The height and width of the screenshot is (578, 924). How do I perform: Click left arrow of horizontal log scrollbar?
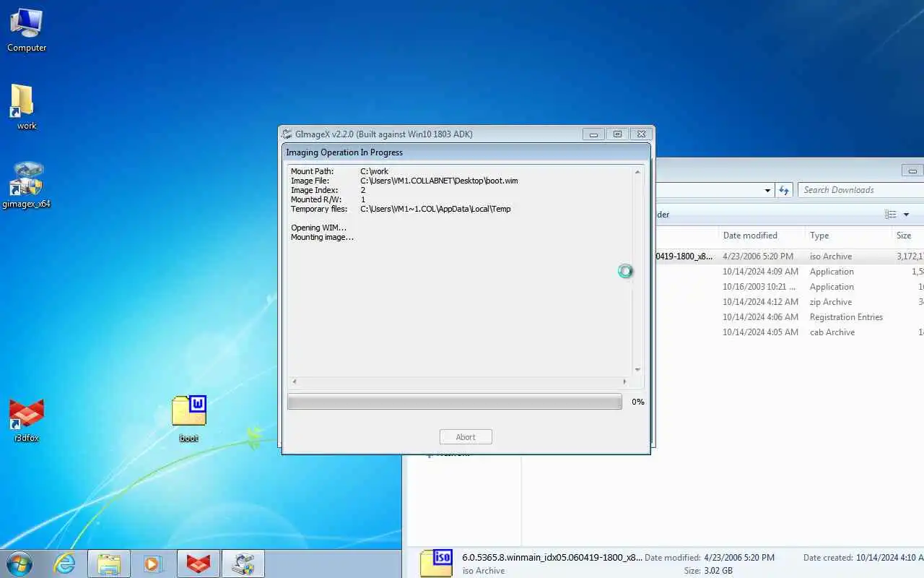pyautogui.click(x=294, y=381)
